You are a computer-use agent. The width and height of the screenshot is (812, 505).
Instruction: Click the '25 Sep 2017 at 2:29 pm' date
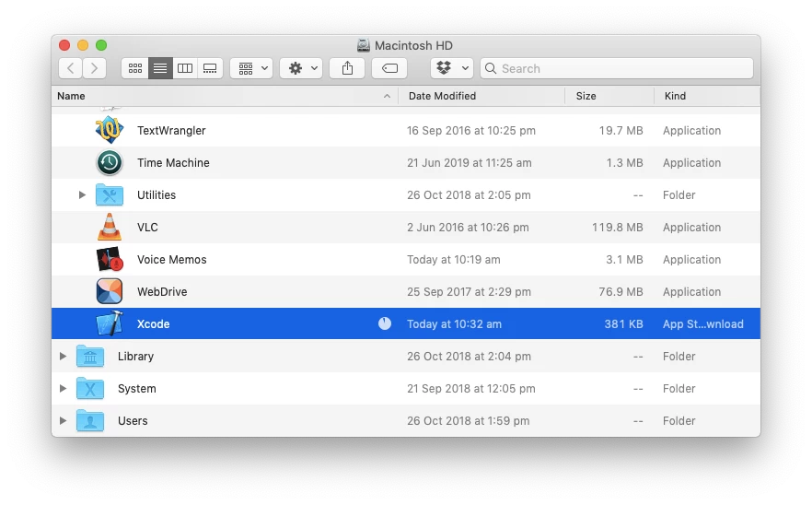pos(469,292)
